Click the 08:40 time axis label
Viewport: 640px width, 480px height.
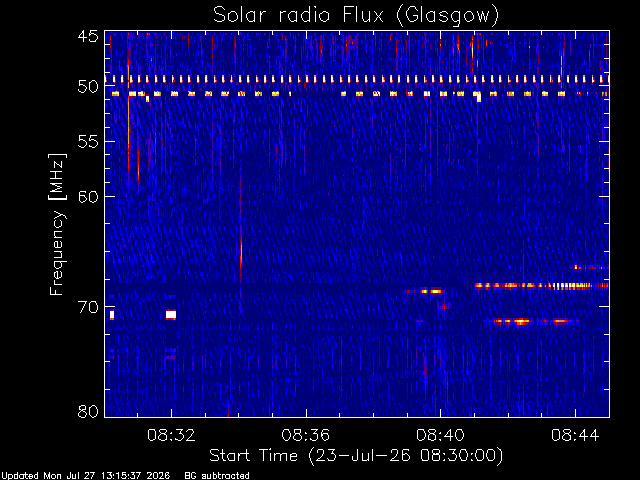[440, 435]
